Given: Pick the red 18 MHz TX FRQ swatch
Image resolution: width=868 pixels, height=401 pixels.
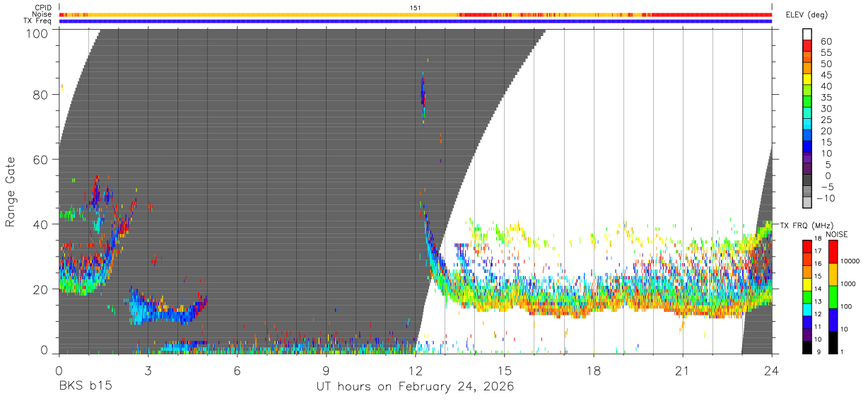Looking at the screenshot, I should click(807, 247).
